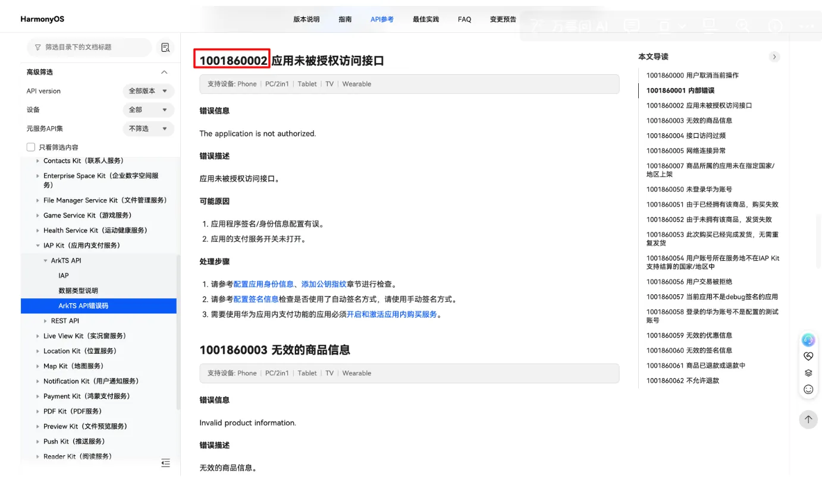Image resolution: width=822 pixels, height=504 pixels.
Task: Collapse the 高级筛选 section
Action: (x=164, y=73)
